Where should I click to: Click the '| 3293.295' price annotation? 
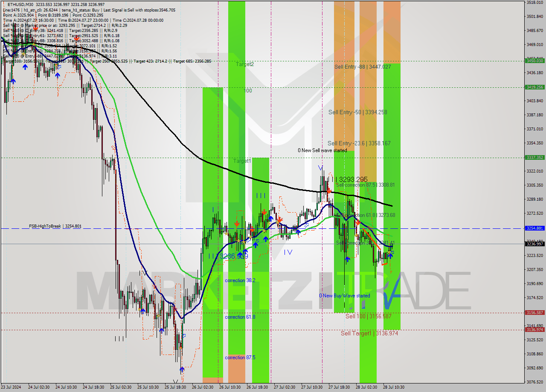tap(351, 179)
